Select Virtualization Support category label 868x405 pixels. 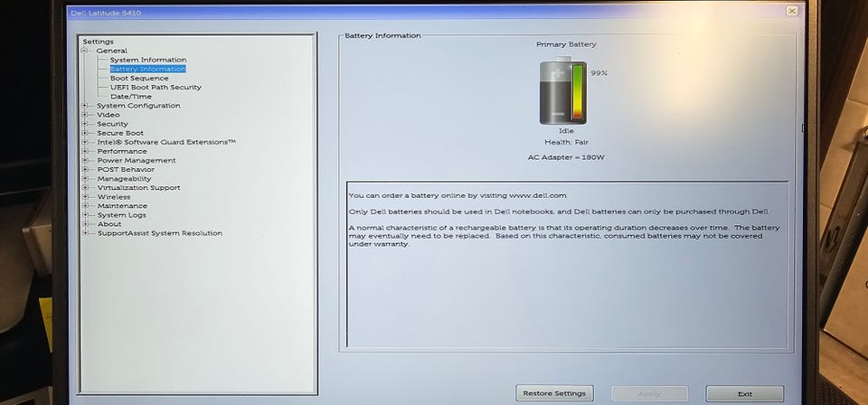(138, 187)
